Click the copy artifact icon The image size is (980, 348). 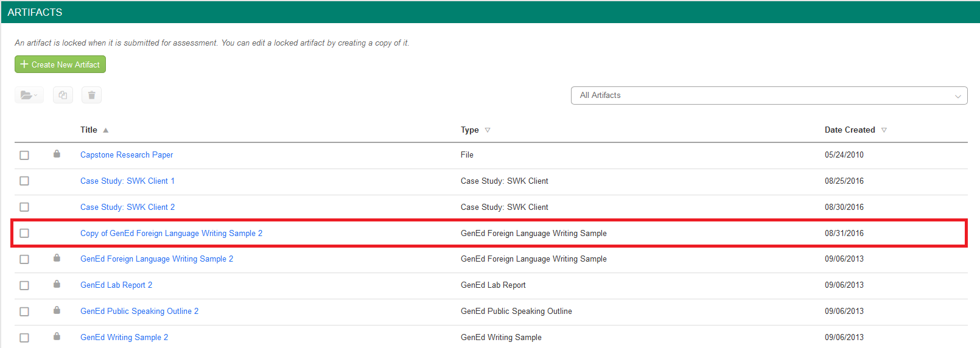[x=63, y=95]
